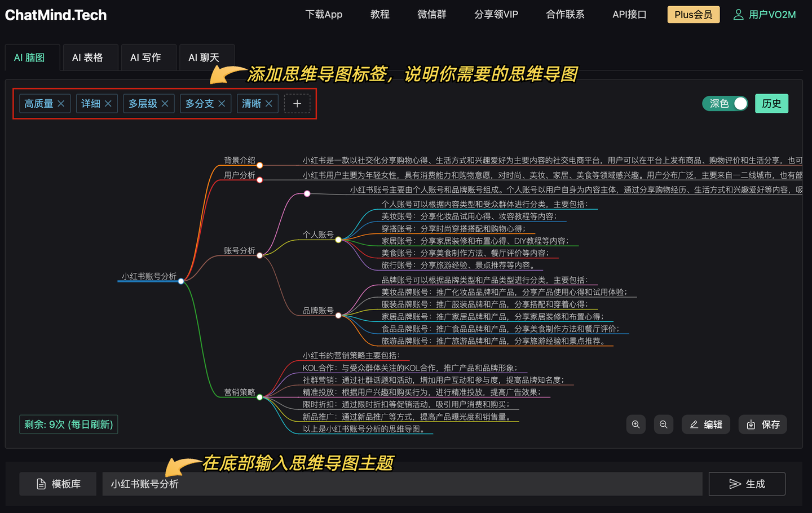The image size is (812, 513).
Task: Remove the 高质量 tag
Action: (x=61, y=104)
